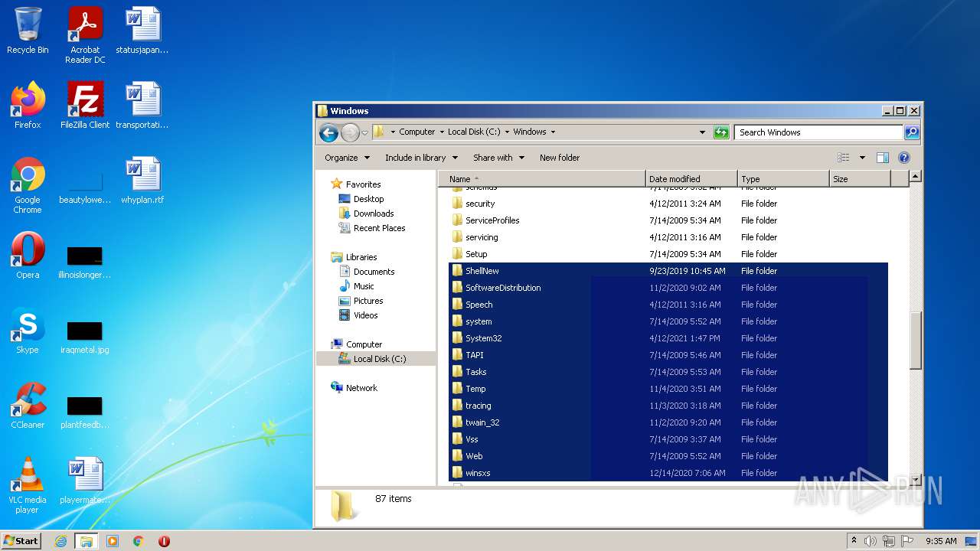Click the file list scrollbar thumb

(916, 341)
